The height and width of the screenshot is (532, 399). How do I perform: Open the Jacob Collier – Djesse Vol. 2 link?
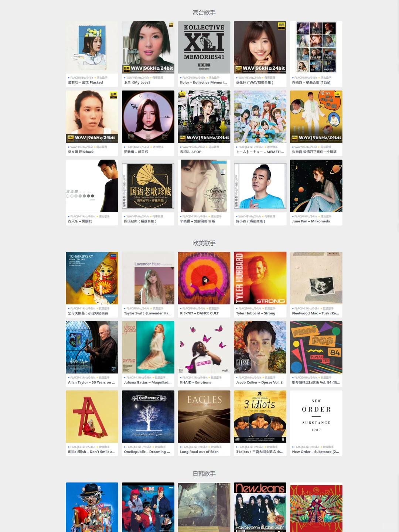259,382
